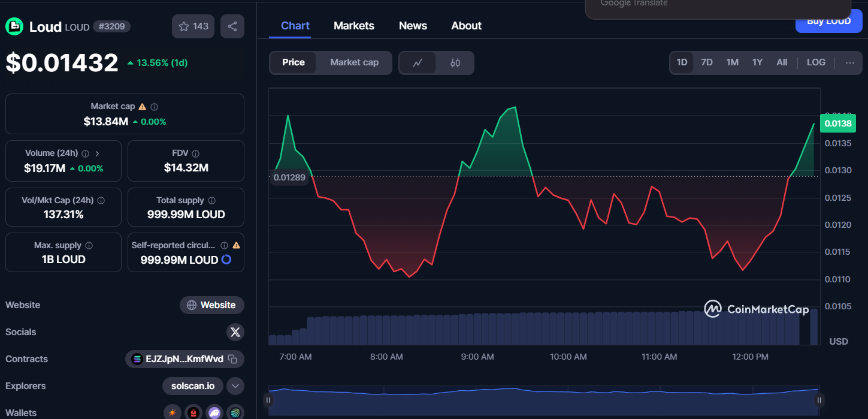Add Loud to watchlist with star button
This screenshot has width=868, height=419.
(193, 26)
